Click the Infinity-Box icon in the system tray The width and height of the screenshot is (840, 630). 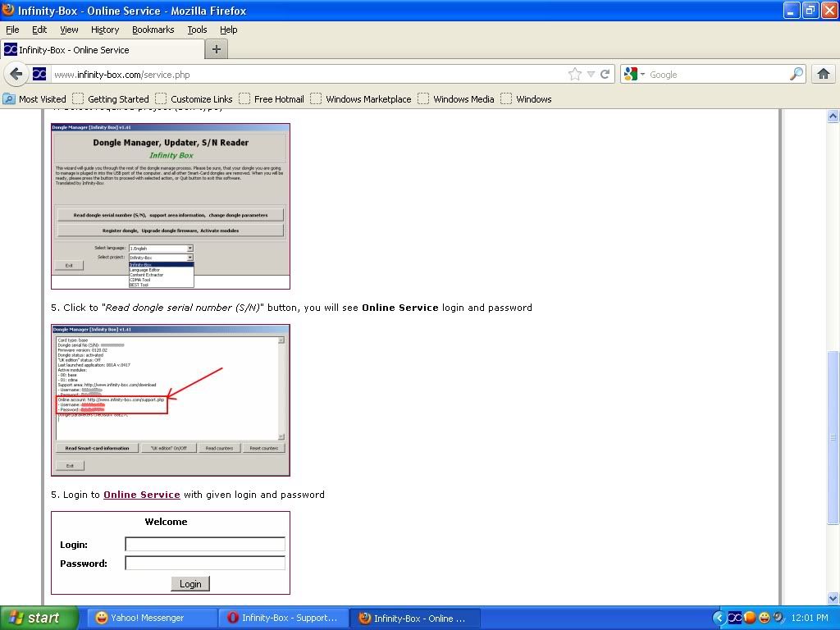(x=735, y=618)
